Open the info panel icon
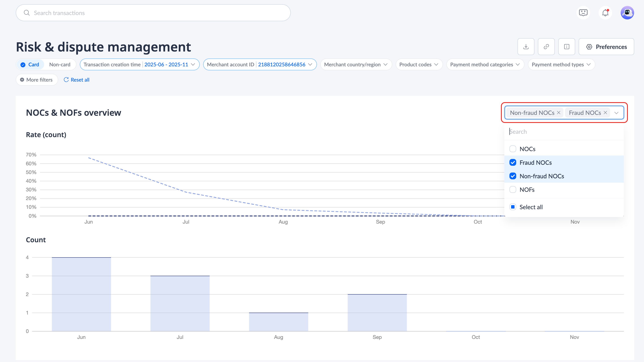Screen dimensions: 644x362 [567, 47]
